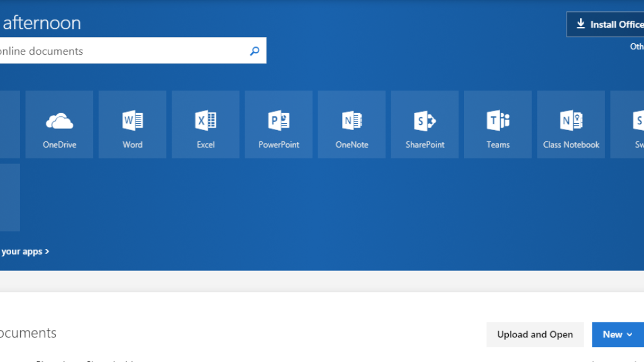
Task: Open the 'your apps' link
Action: 25,251
